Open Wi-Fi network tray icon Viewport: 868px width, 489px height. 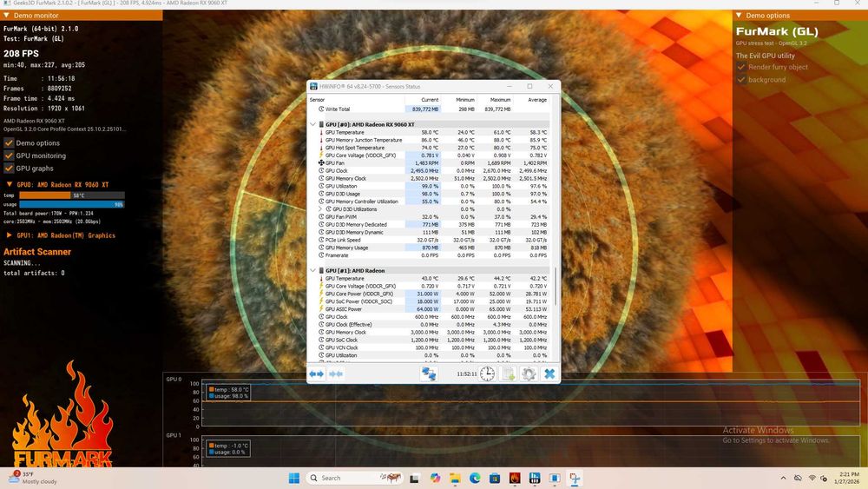click(x=812, y=478)
